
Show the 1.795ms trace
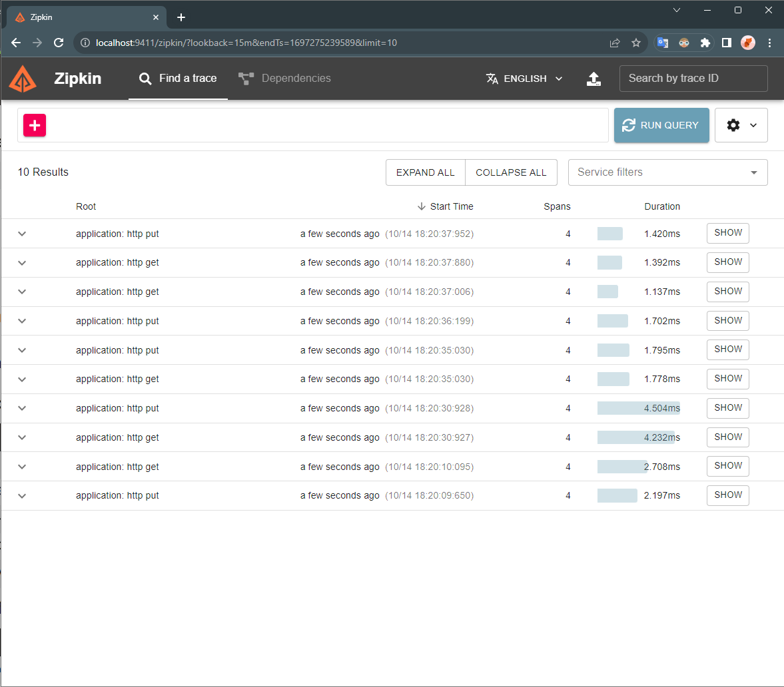coord(727,349)
